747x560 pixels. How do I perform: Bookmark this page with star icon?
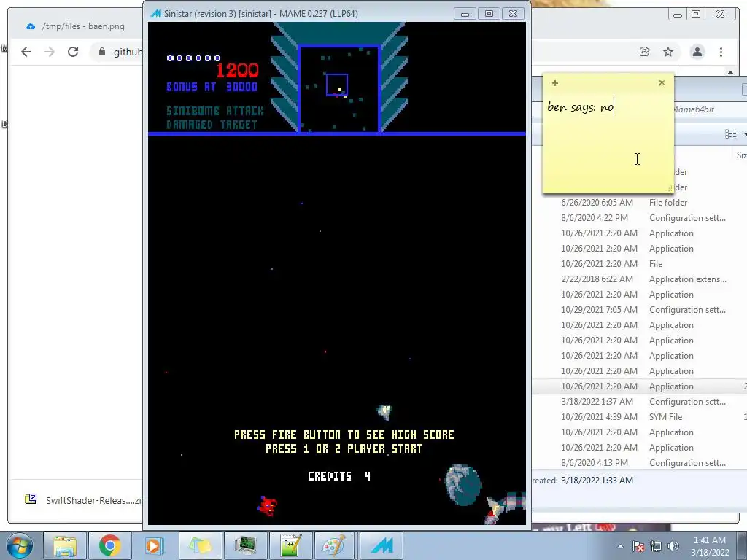tap(668, 52)
